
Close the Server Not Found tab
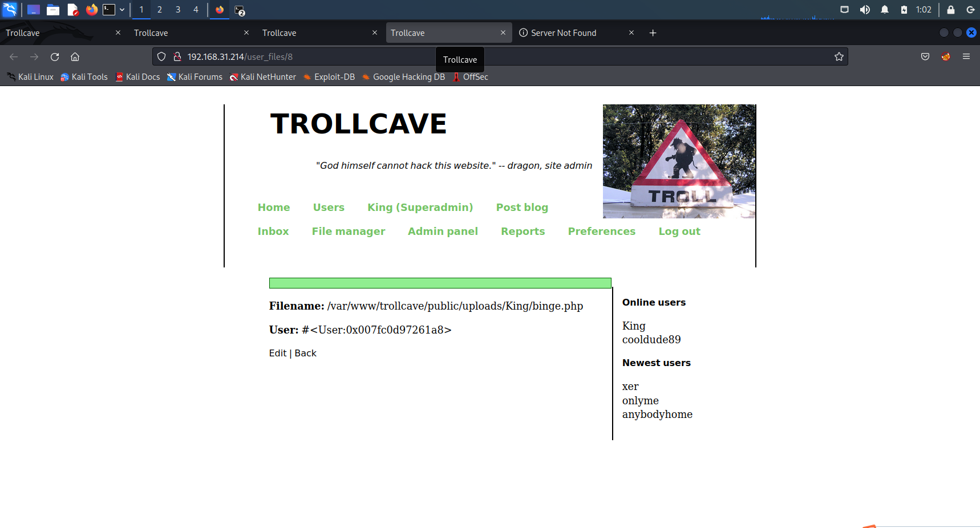631,33
